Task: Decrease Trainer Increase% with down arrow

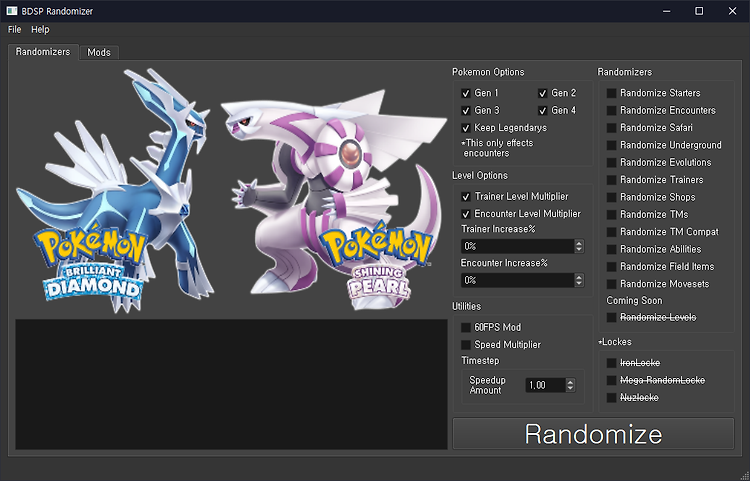Action: point(579,250)
